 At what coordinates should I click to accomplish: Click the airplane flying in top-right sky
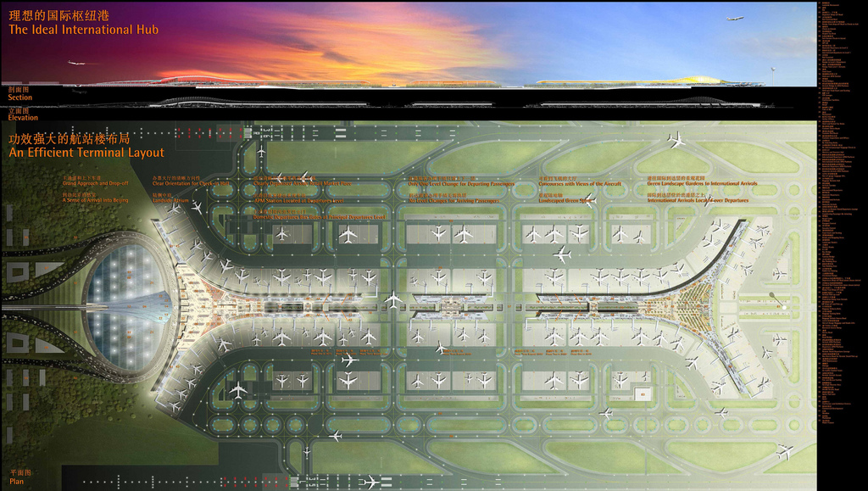(x=734, y=18)
